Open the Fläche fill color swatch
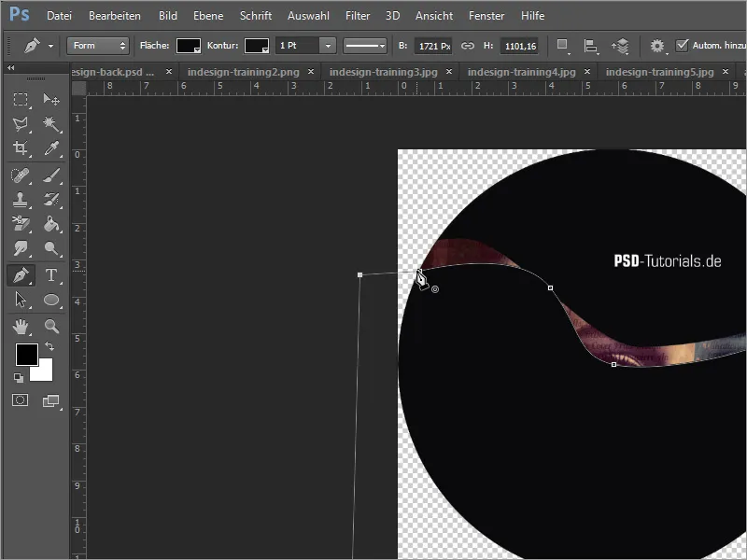This screenshot has width=747, height=560. click(189, 46)
